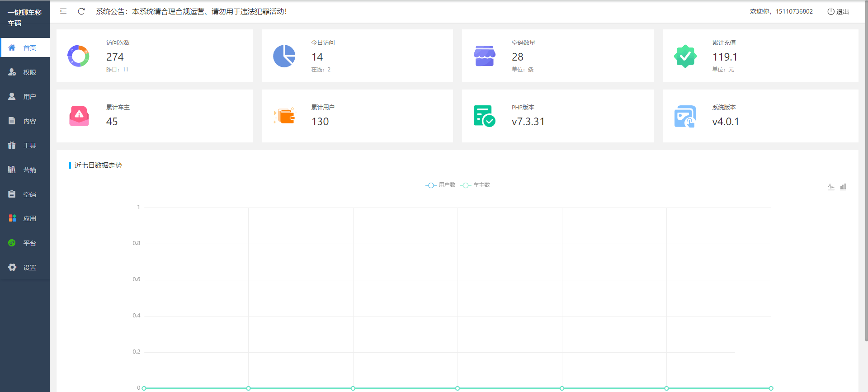Click the books icon beside 营销

(x=12, y=170)
